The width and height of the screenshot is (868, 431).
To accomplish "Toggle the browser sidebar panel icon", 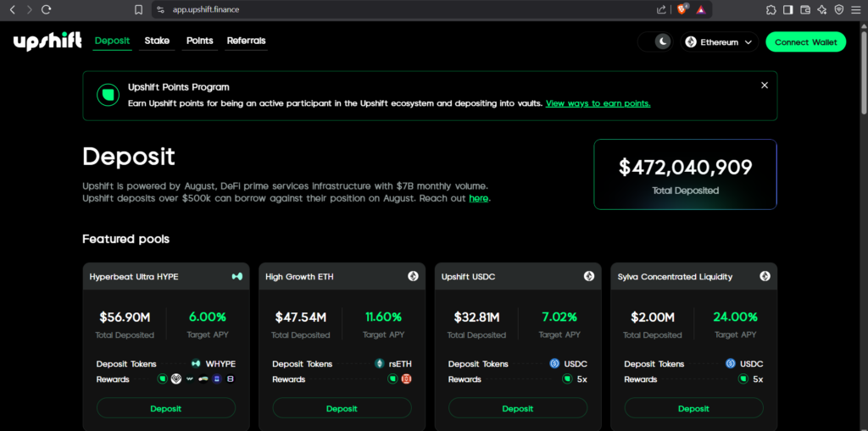I will pyautogui.click(x=787, y=9).
